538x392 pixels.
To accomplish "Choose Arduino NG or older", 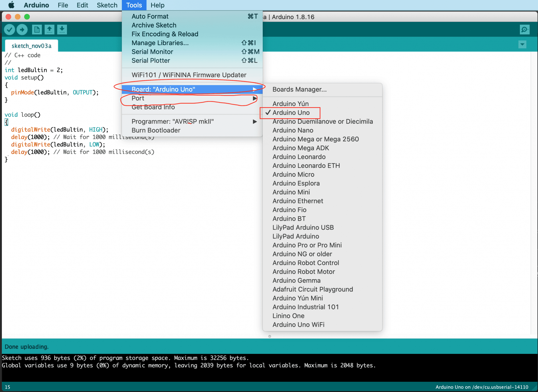I will 322,254.
